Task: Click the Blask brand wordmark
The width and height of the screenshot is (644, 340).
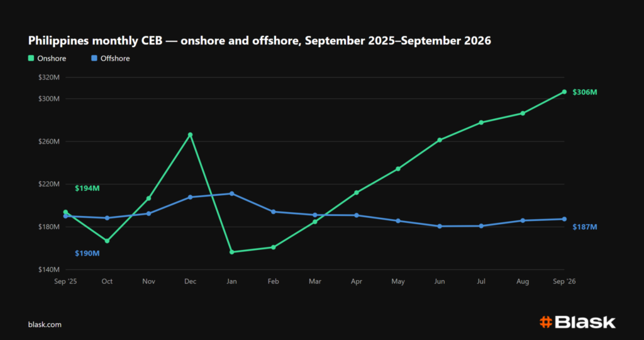Action: coord(586,322)
